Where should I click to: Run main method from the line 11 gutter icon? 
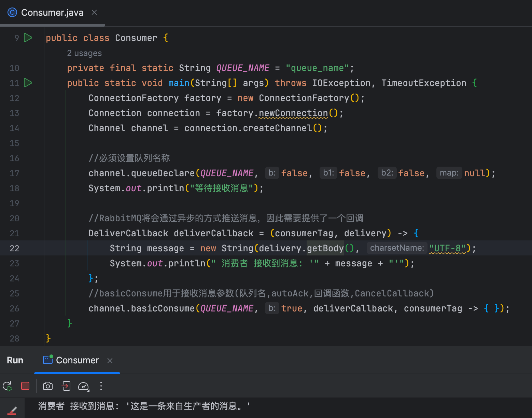coord(28,83)
